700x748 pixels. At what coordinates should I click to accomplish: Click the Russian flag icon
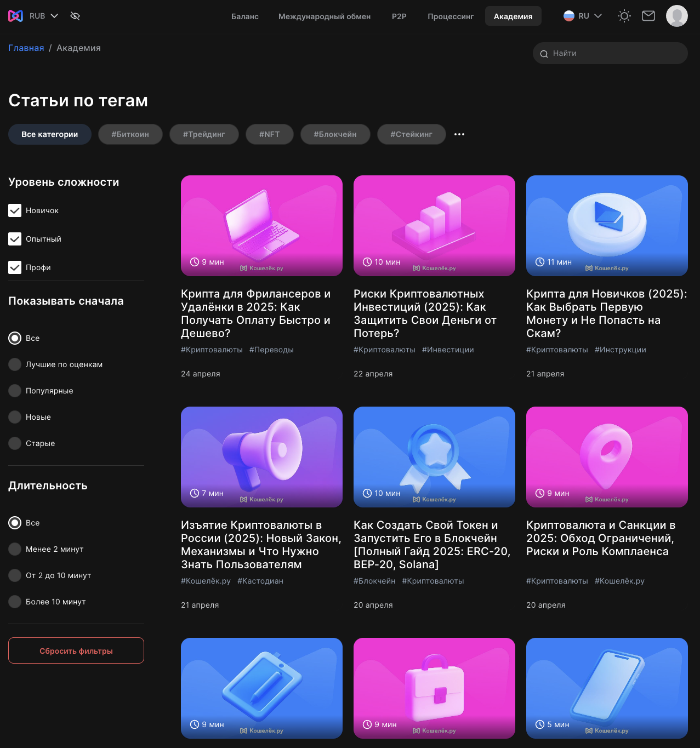[x=569, y=16]
